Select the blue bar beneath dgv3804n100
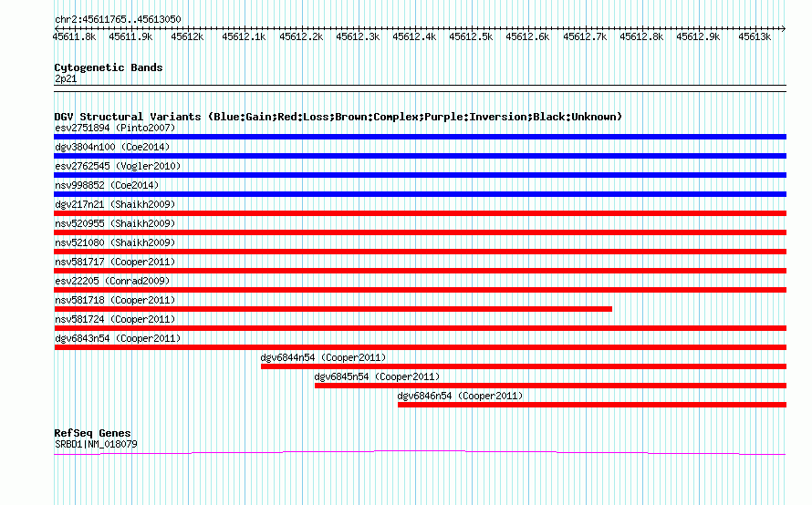This screenshot has width=812, height=505. click(x=420, y=156)
